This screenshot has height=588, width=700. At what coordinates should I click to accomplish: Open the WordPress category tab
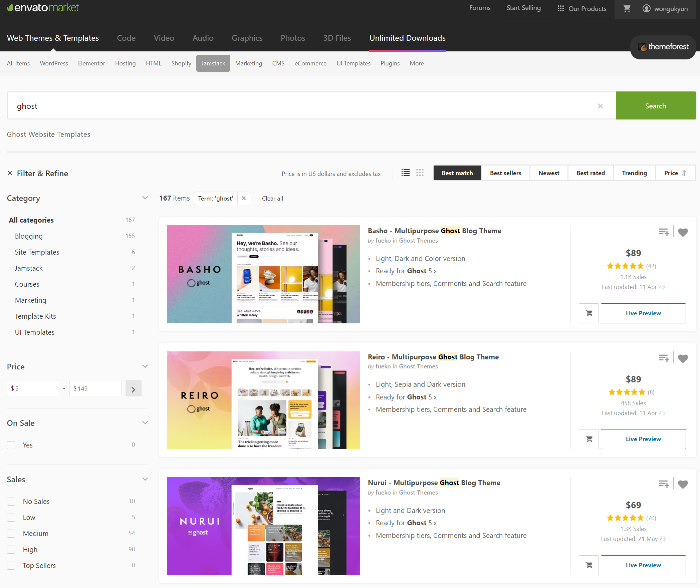[x=54, y=63]
